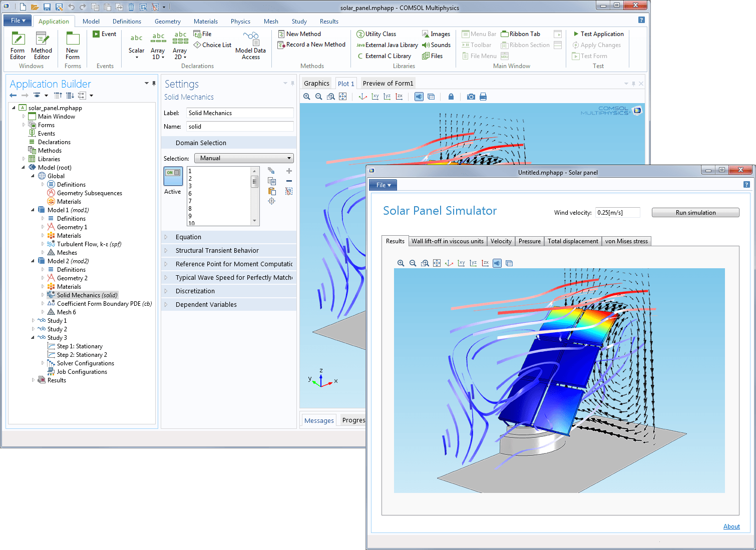756x550 pixels.
Task: Toggle transparency in Solar panel app toolbar
Action: click(x=509, y=263)
